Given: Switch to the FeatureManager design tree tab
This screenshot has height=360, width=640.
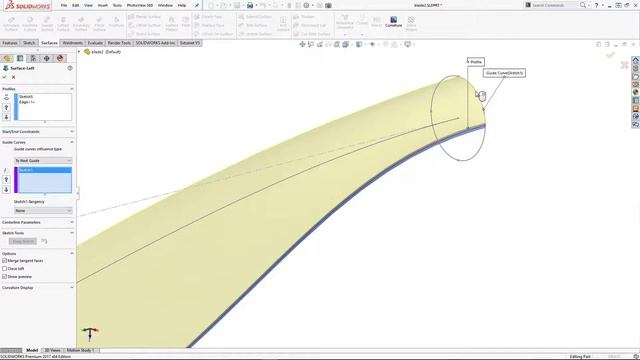Looking at the screenshot, I should click(7, 58).
